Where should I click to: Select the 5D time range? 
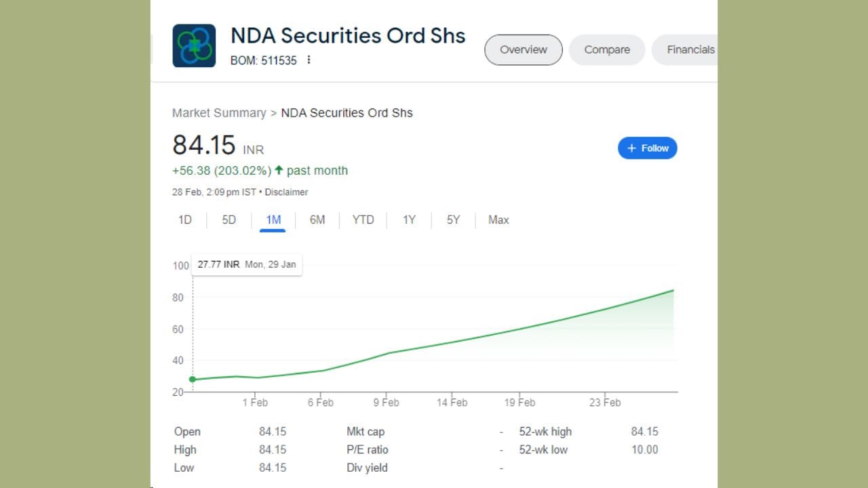(x=229, y=220)
